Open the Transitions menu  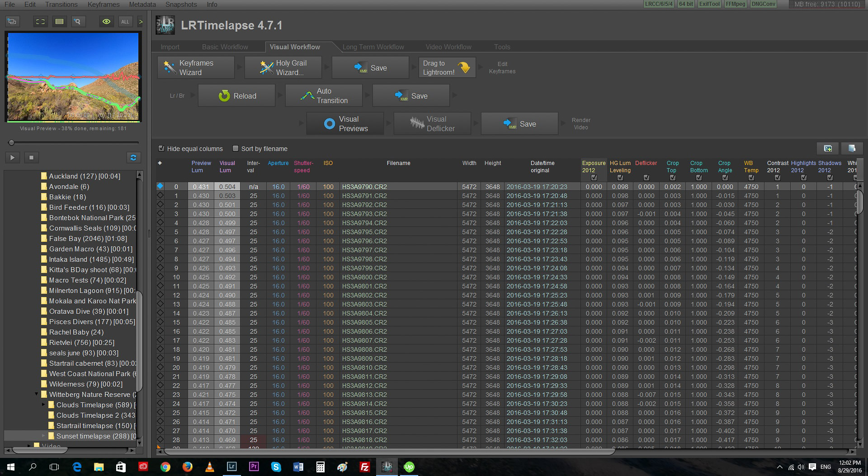click(61, 5)
